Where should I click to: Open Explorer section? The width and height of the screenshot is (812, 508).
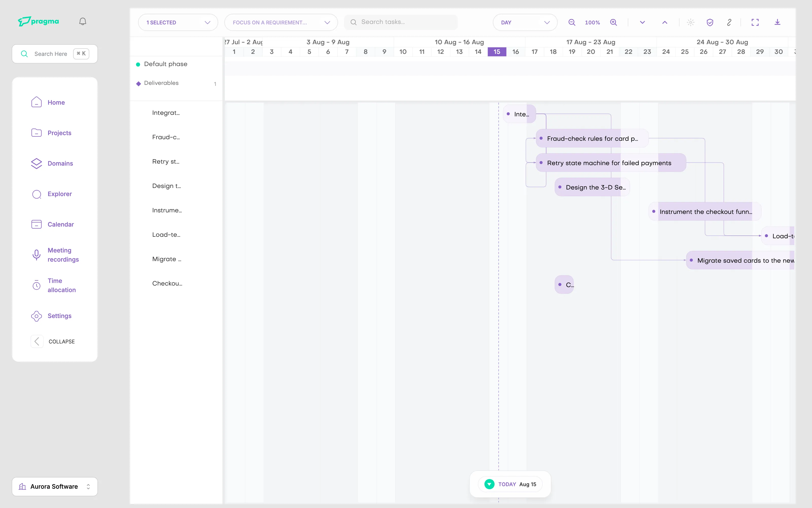coord(60,194)
